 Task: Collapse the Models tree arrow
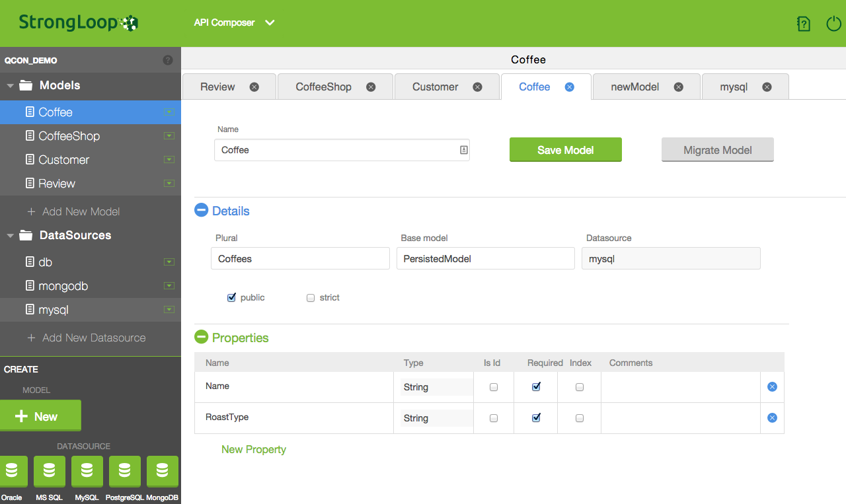pos(10,86)
